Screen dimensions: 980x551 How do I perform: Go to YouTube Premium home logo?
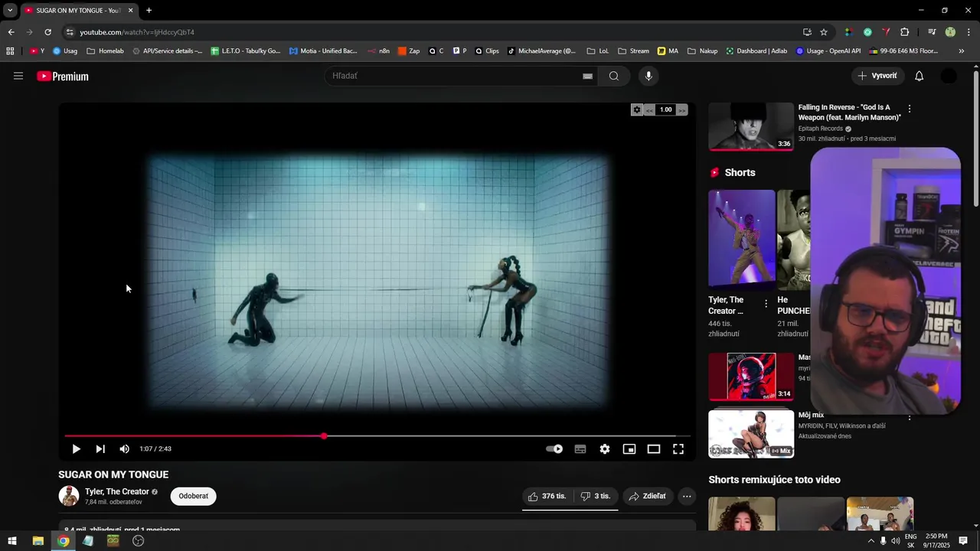(x=63, y=77)
